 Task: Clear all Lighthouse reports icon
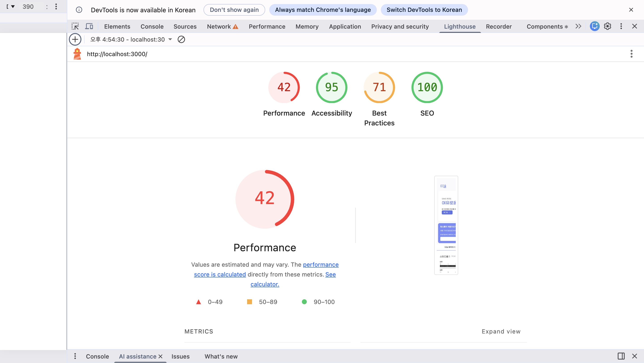click(x=181, y=39)
